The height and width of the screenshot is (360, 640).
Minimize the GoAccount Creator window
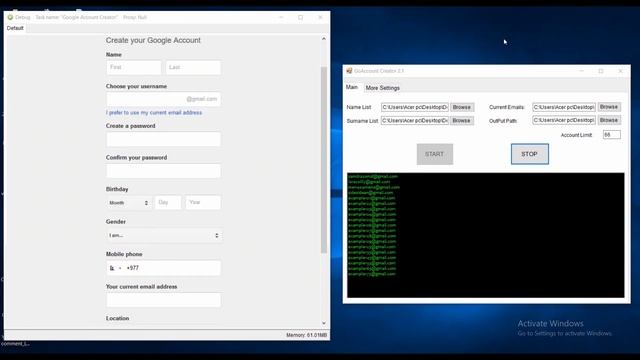pyautogui.click(x=582, y=71)
